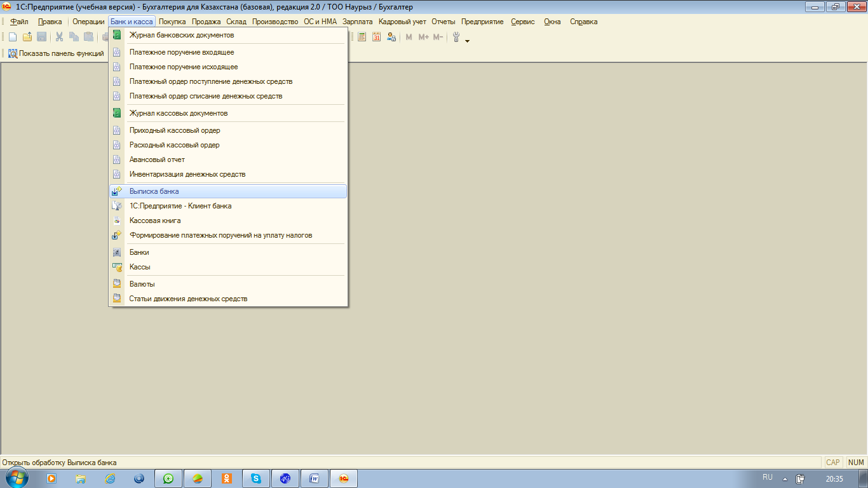
Task: Open the Операции menu
Action: (88, 22)
